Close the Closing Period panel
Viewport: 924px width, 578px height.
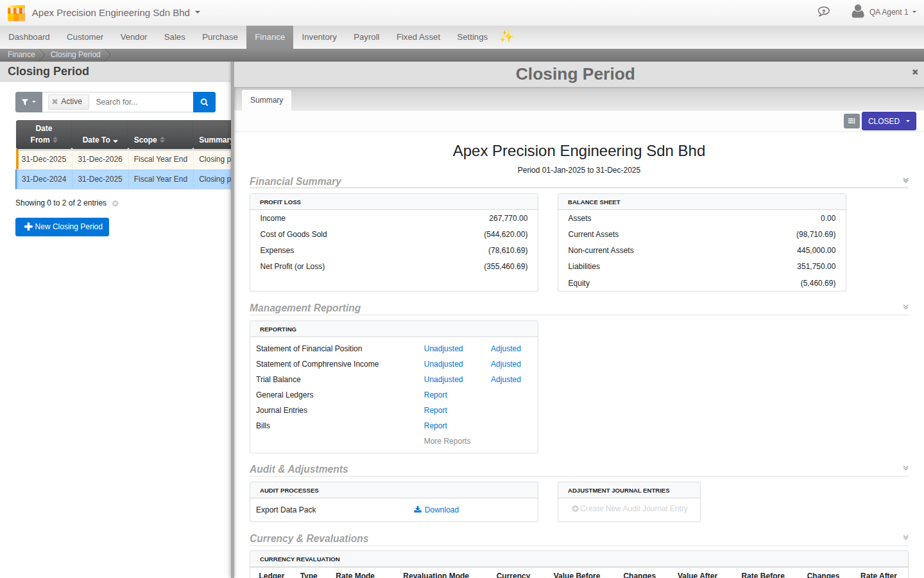tap(915, 72)
